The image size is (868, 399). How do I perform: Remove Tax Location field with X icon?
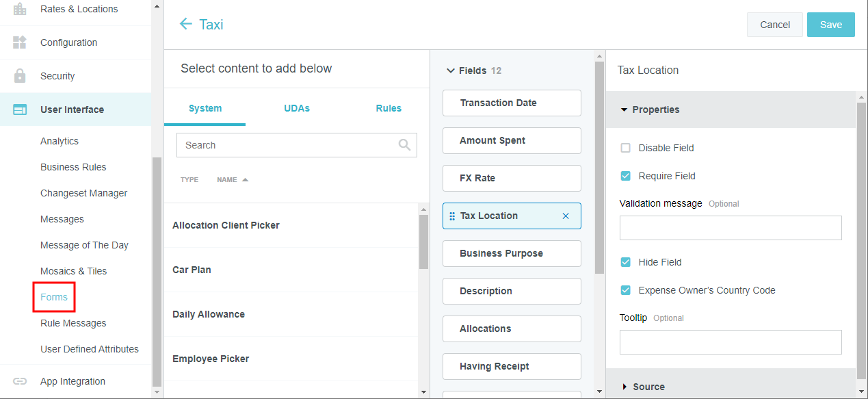click(566, 216)
